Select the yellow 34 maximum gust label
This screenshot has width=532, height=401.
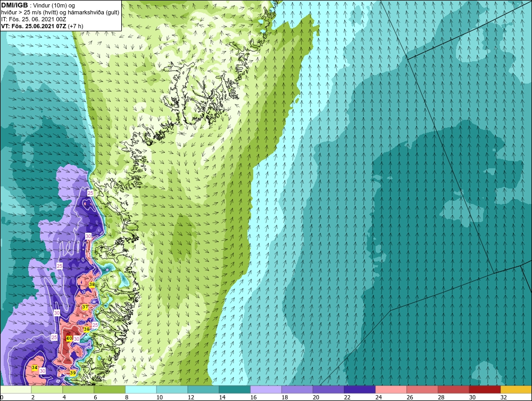coord(34,368)
